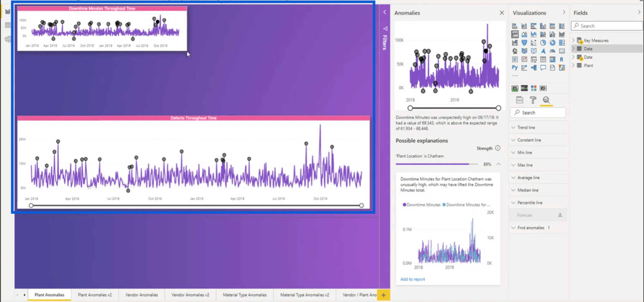The height and width of the screenshot is (302, 644).
Task: Open the Vendor Anomalies v2 tab
Action: [190, 295]
